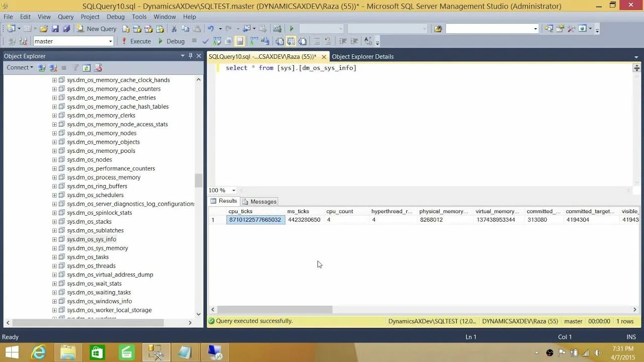
Task: Expand sys.dm_os_memory_clerks tree node
Action: point(54,115)
